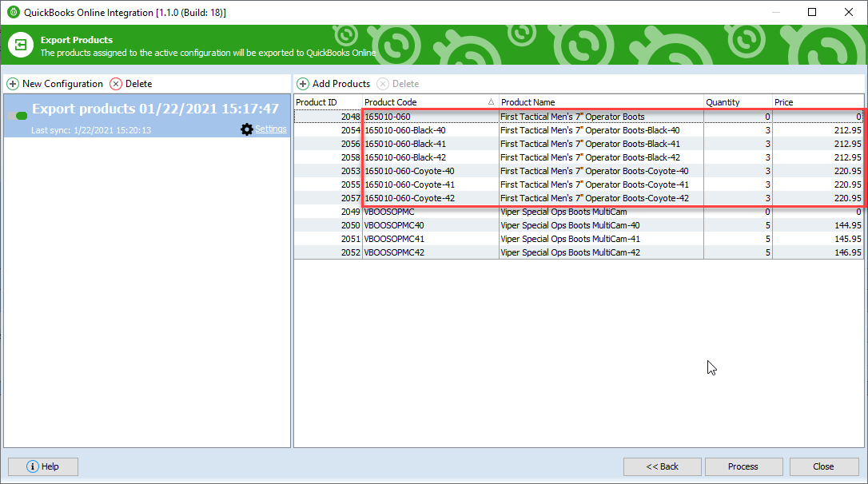Sort by Product Code column arrow

491,101
